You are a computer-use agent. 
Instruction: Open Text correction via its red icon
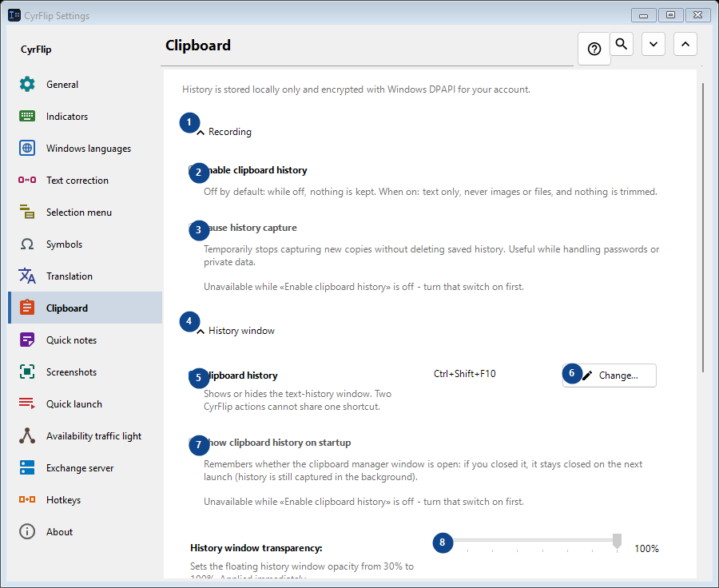(27, 181)
